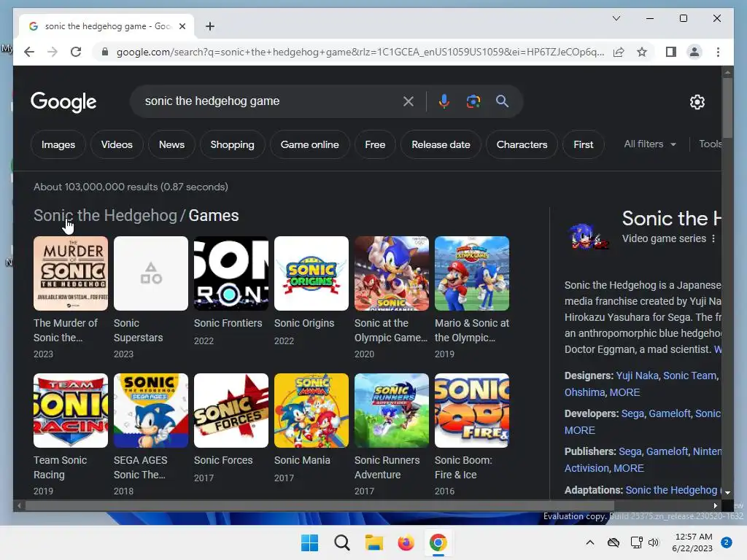The width and height of the screenshot is (747, 560).
Task: Reload the current page
Action: click(x=76, y=52)
